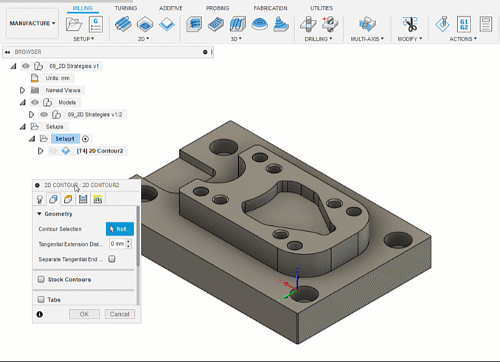Toggle visibility of 09_2D Strategies v1 root
Image resolution: width=500 pixels, height=362 pixels.
[x=26, y=66]
